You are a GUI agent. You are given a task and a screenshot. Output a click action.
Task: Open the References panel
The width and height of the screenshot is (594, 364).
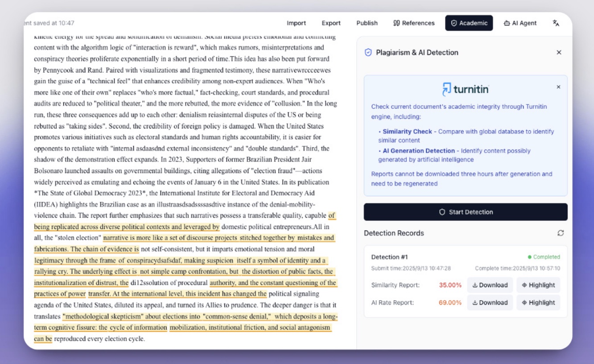tap(414, 23)
